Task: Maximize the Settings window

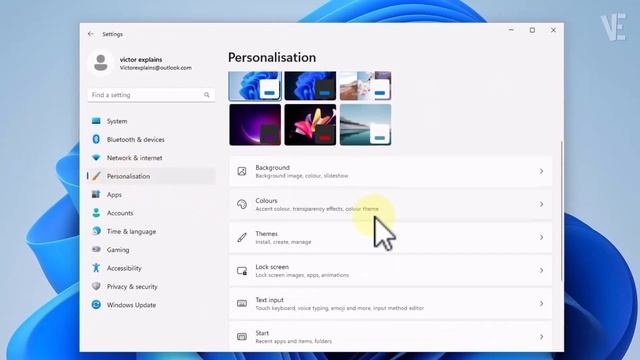Action: (x=532, y=30)
